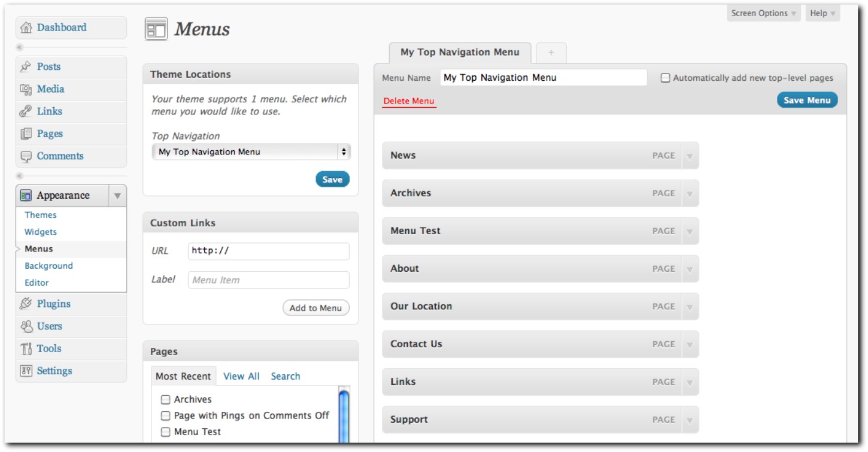
Task: Select the My Top Navigation Menu tab
Action: coord(460,53)
